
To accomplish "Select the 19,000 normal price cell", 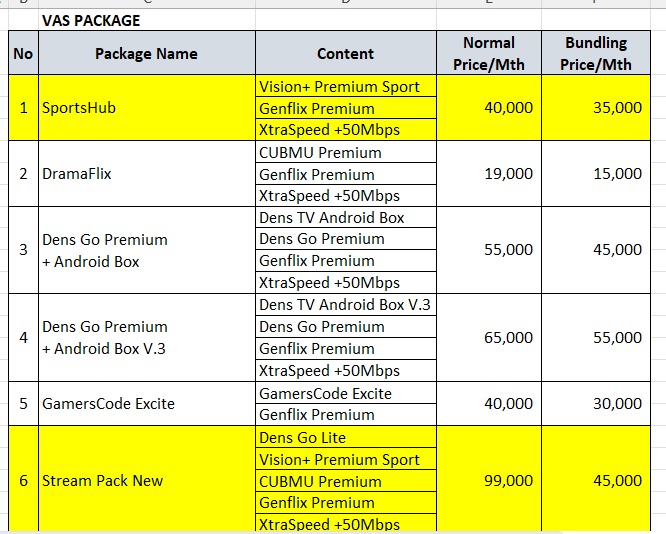I will pos(489,174).
